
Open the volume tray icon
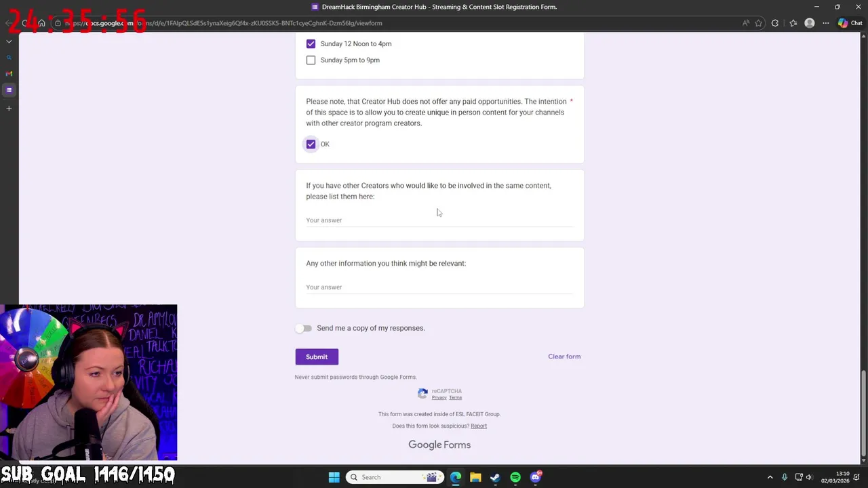(x=809, y=477)
